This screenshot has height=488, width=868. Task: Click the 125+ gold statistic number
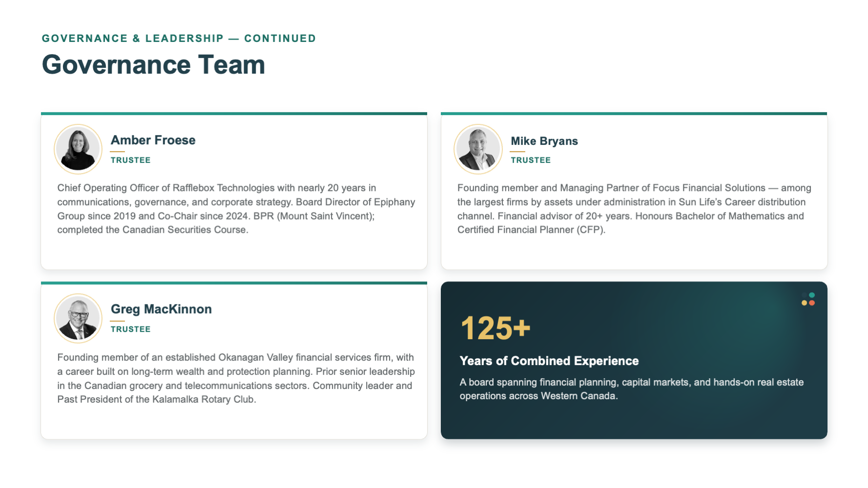[495, 328]
